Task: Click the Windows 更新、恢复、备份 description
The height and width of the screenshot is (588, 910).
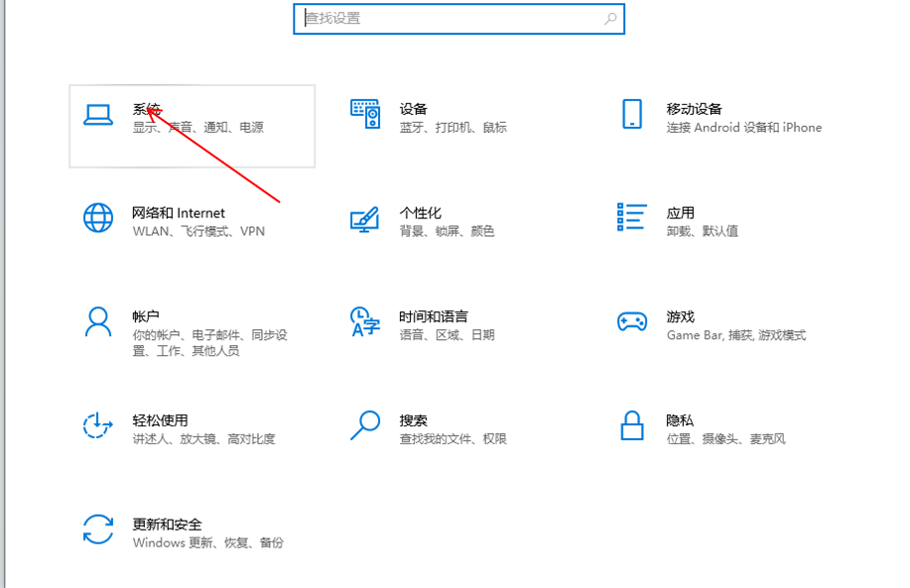Action: pos(207,542)
